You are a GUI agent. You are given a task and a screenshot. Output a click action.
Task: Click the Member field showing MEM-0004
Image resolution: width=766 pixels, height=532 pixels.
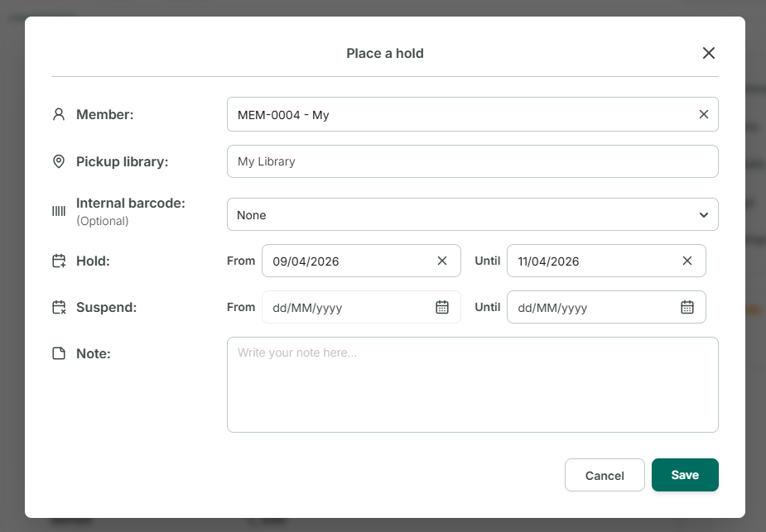[472, 114]
